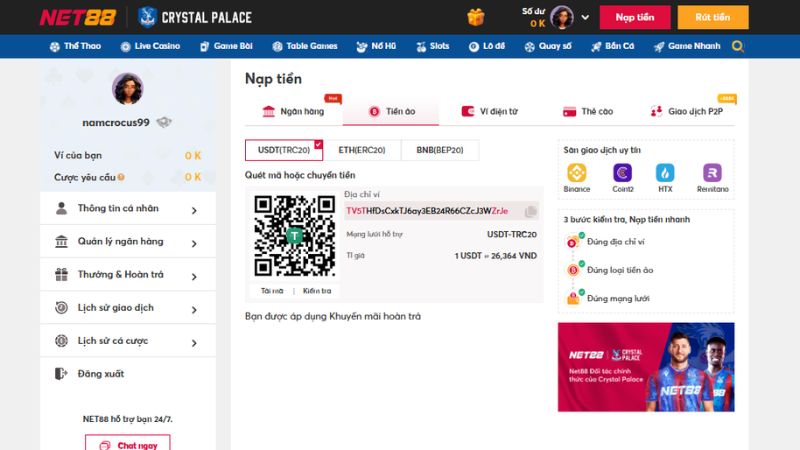Open Lô đề menu
The height and width of the screenshot is (450, 800).
point(487,46)
